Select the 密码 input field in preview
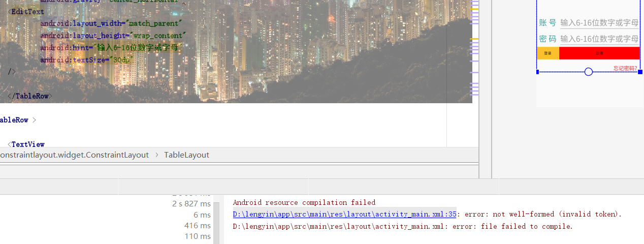Image resolution: width=644 pixels, height=244 pixels. point(599,39)
